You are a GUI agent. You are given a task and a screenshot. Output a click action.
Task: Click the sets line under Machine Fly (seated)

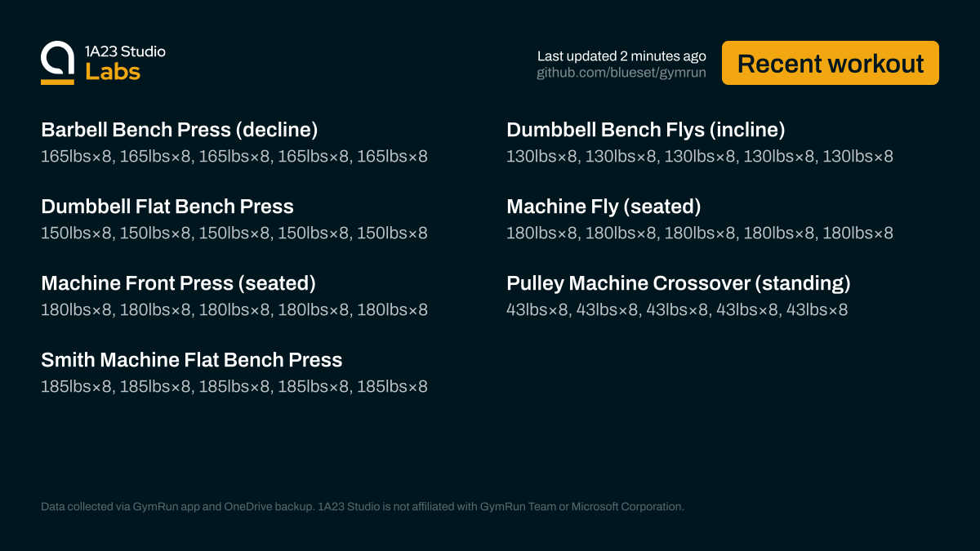(x=699, y=233)
